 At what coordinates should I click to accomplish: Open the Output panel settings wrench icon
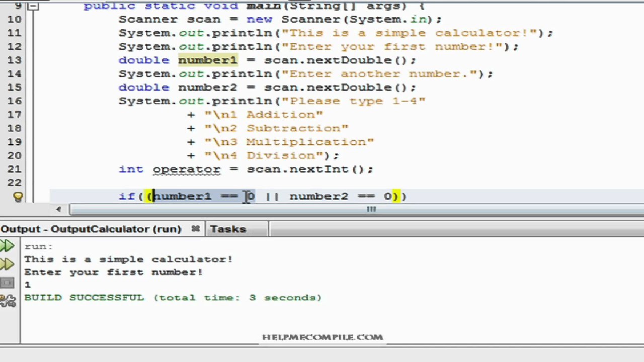point(7,301)
